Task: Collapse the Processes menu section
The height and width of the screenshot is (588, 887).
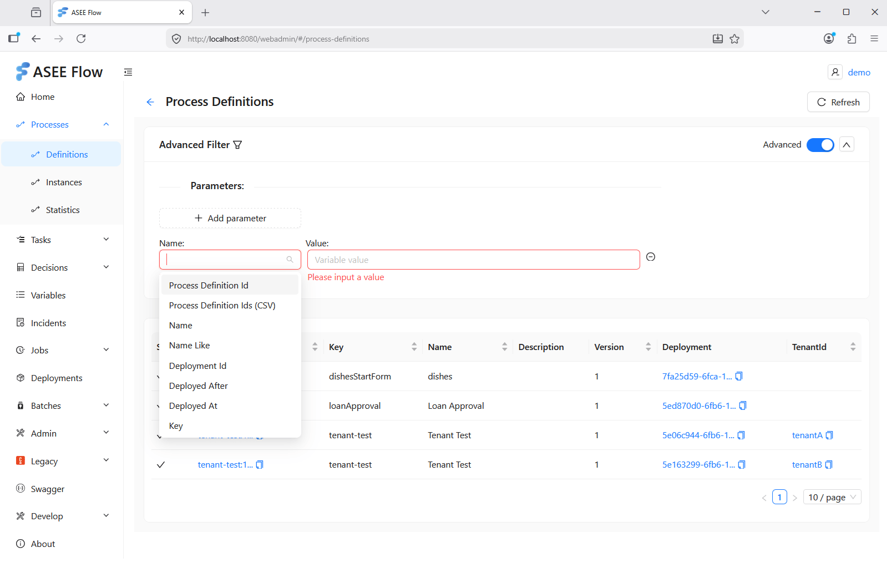Action: click(x=107, y=124)
